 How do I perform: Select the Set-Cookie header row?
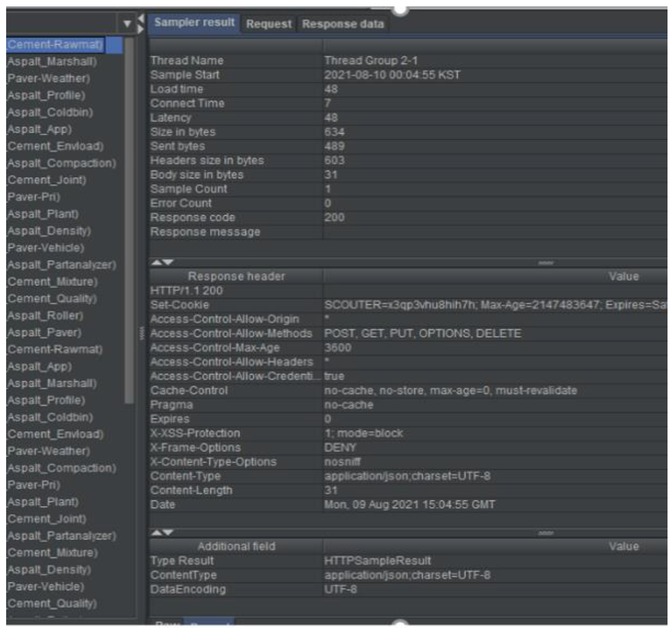click(180, 305)
